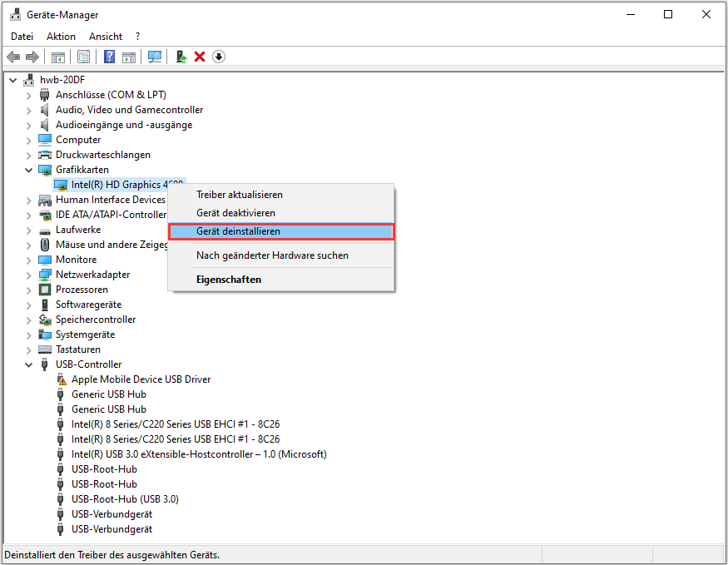Expand the Anschlüsse (COM & LPT) node
Screen dimensions: 728x565
click(29, 96)
